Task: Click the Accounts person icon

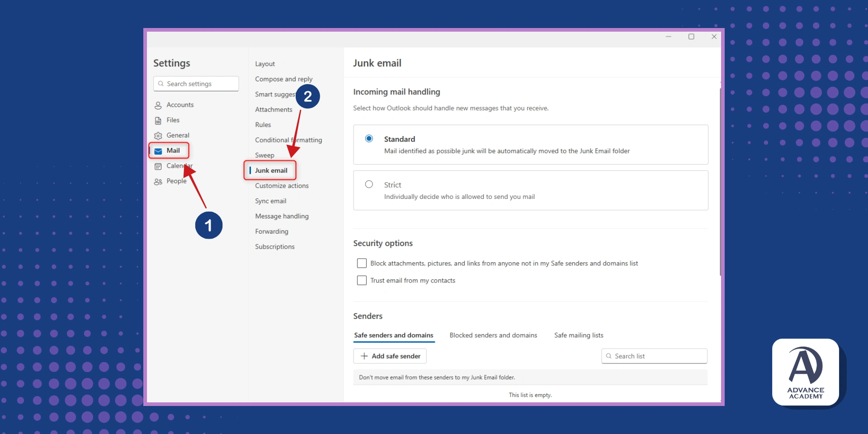Action: tap(158, 105)
